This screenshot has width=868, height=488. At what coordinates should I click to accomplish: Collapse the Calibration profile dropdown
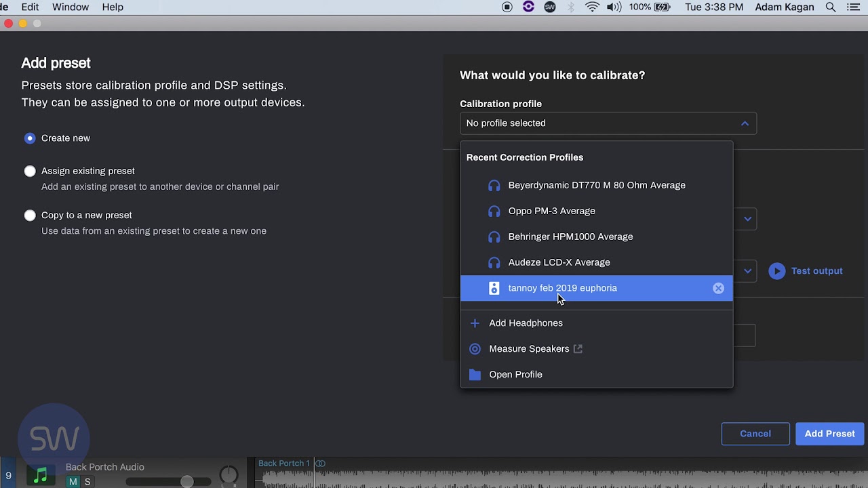(x=608, y=123)
